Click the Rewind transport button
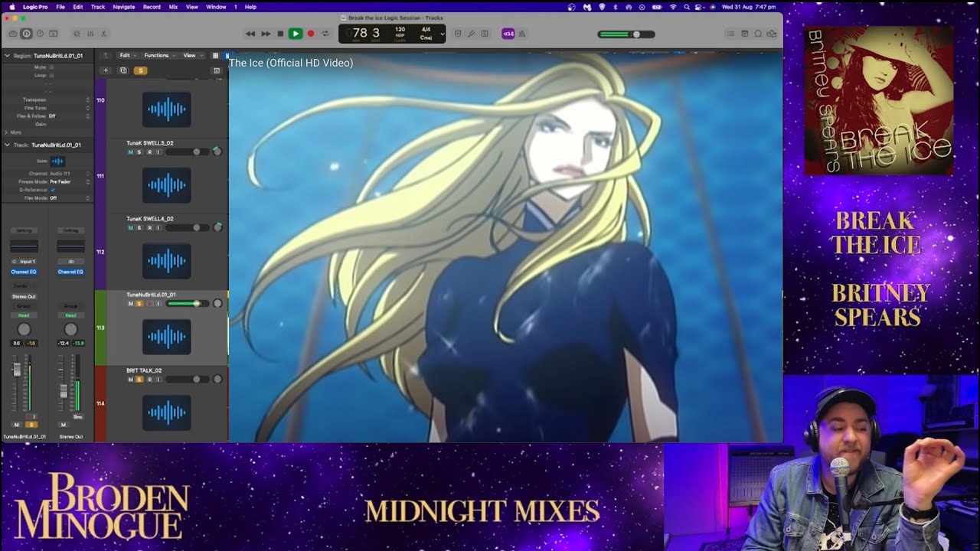Image resolution: width=980 pixels, height=551 pixels. click(x=250, y=34)
